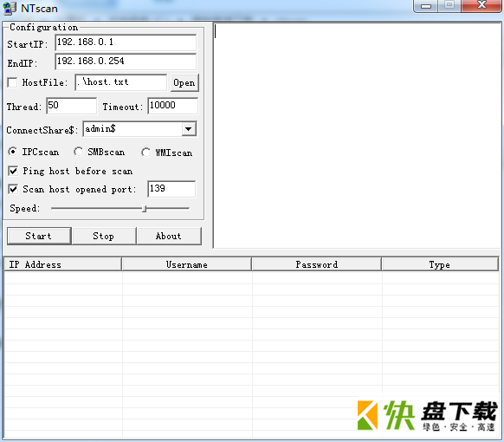Click the StartIP input field

[126, 42]
